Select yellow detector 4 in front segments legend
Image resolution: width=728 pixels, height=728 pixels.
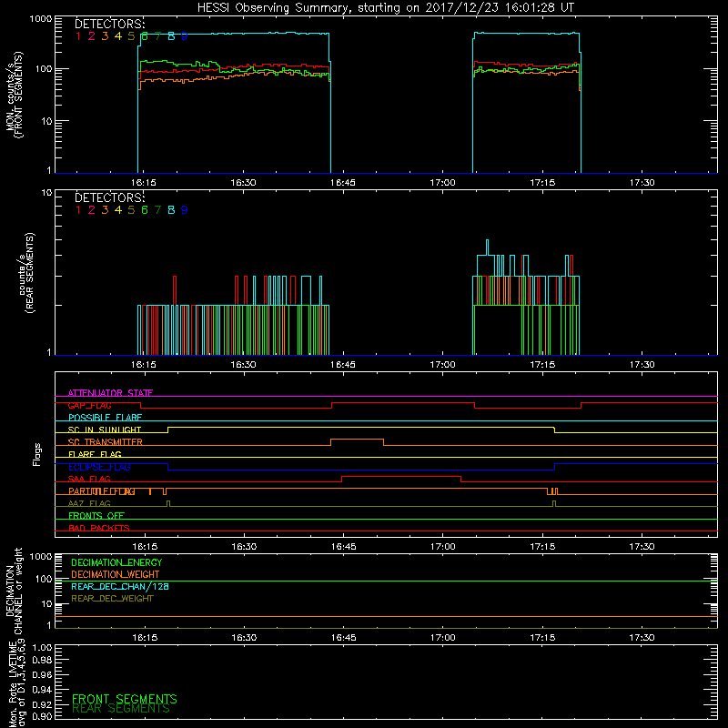click(x=118, y=36)
